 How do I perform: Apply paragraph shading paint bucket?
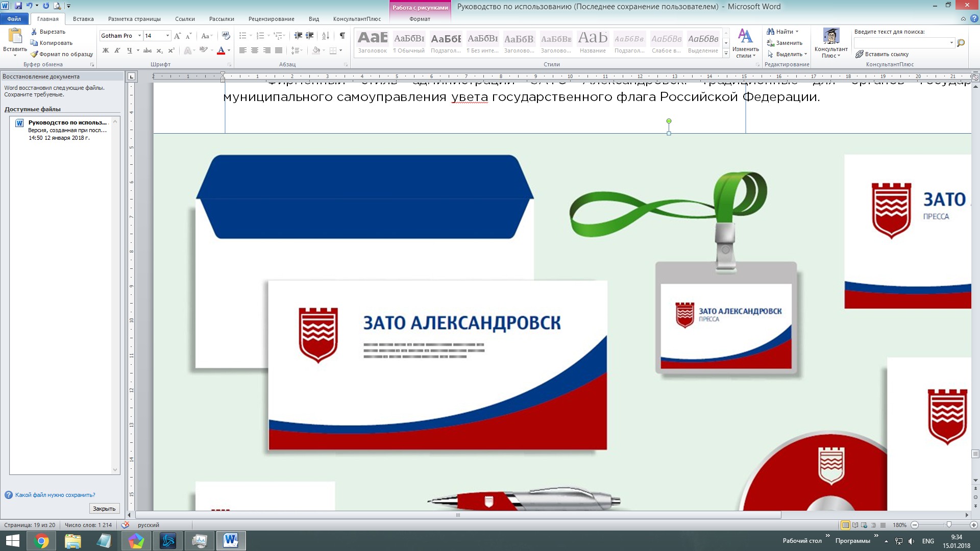point(316,51)
